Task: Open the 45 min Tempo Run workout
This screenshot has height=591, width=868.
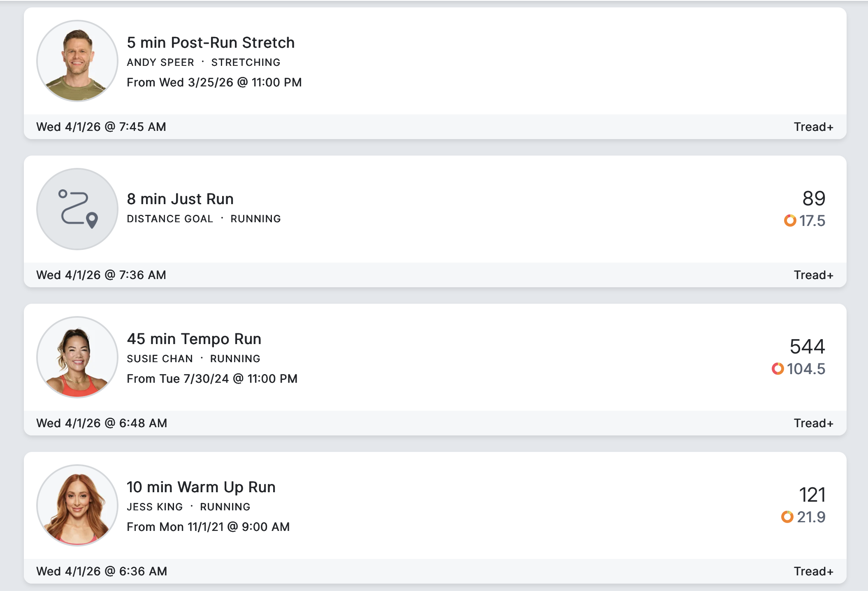Action: (x=194, y=339)
